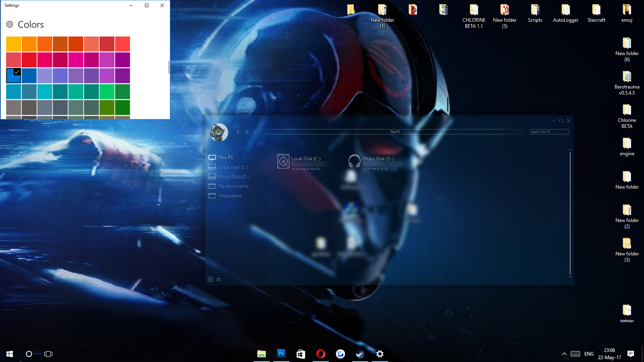This screenshot has height=362, width=644.
Task: Click the Cortana circle button
Action: pyautogui.click(x=29, y=354)
